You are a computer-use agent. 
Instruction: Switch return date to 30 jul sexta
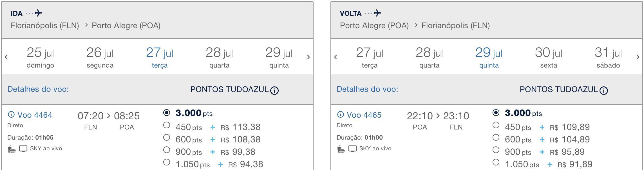point(549,57)
